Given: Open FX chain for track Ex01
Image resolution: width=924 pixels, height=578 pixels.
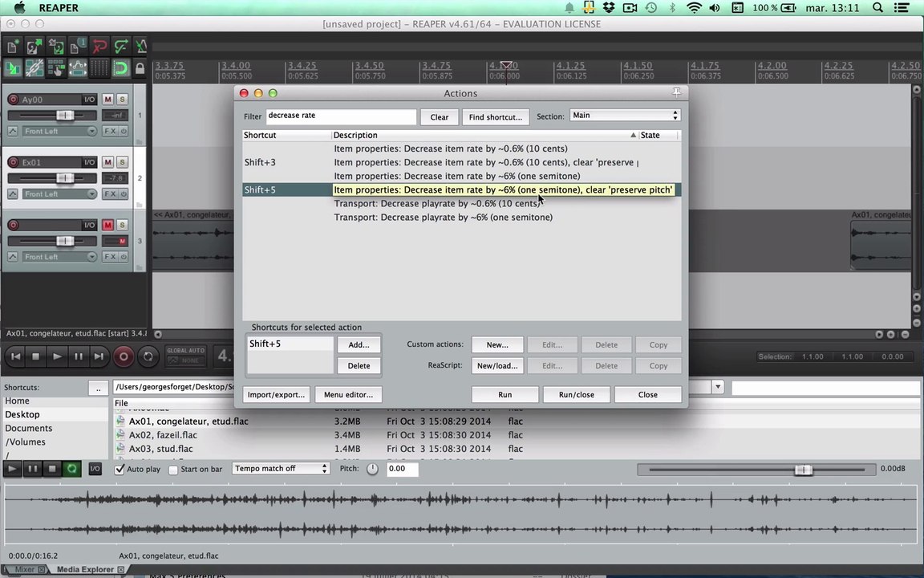Looking at the screenshot, I should tap(110, 194).
